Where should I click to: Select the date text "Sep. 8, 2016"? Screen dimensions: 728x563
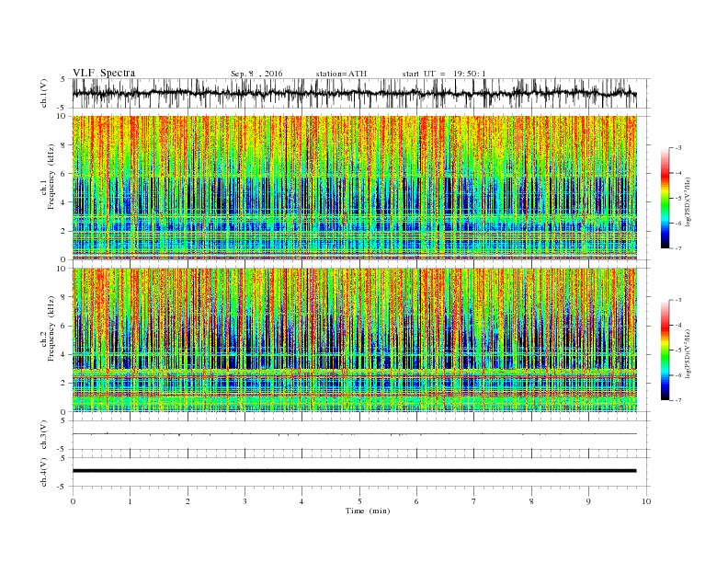[x=256, y=74]
